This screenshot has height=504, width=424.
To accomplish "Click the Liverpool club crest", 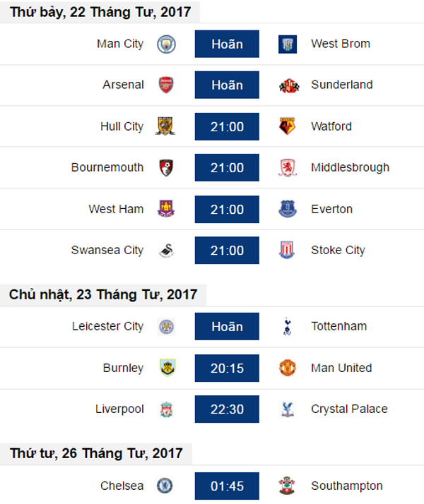I will (166, 409).
